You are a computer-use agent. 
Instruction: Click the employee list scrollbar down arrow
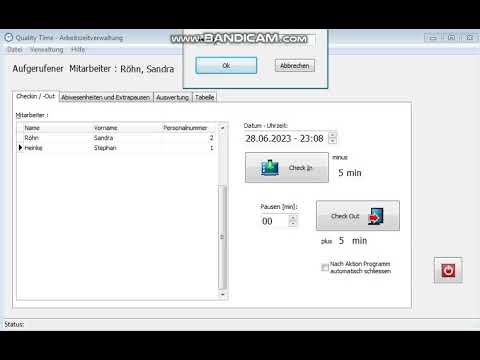coord(222,294)
